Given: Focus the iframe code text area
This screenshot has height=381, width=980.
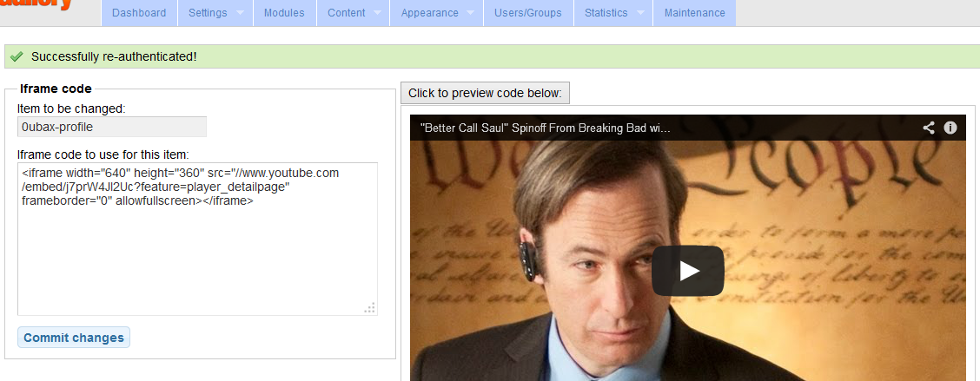Looking at the screenshot, I should (197, 240).
